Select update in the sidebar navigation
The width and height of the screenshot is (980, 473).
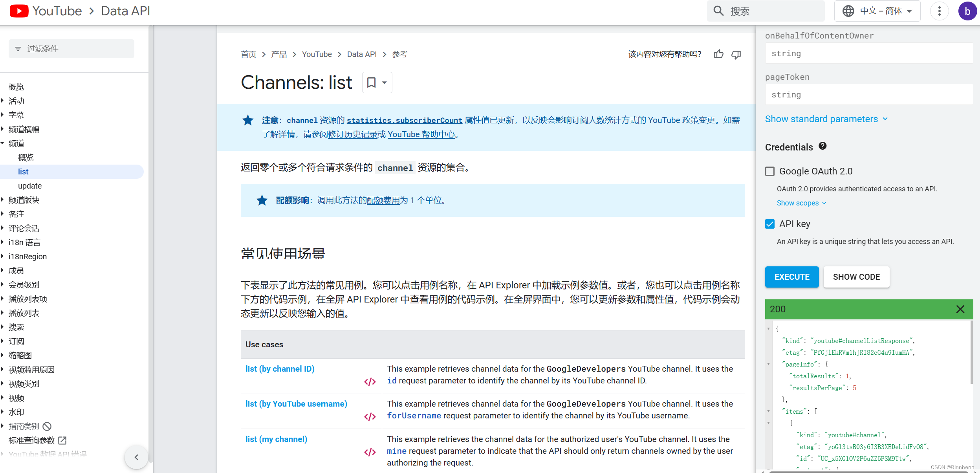pos(30,186)
